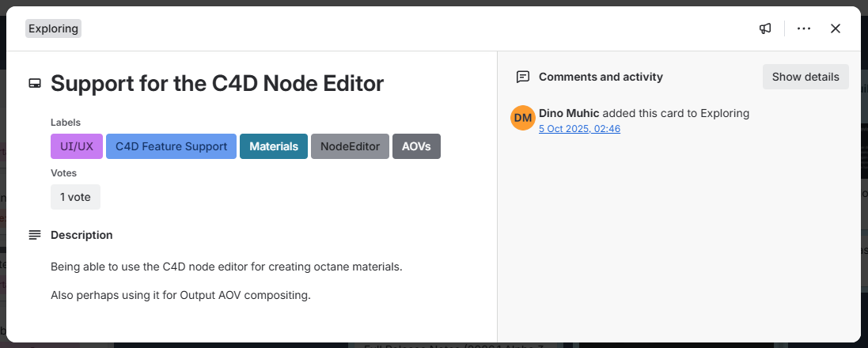Click the teal Materials label
The height and width of the screenshot is (348, 868).
coord(274,146)
